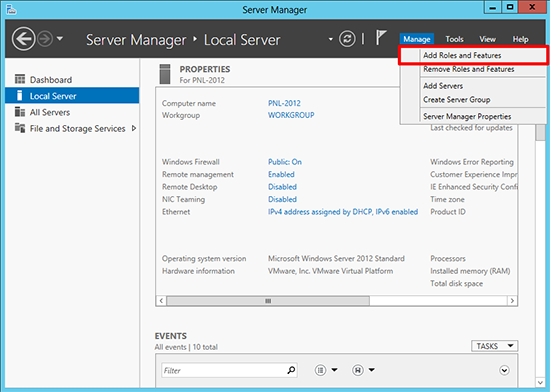This screenshot has width=550, height=392.
Task: Choose Remove Roles and Features
Action: click(473, 69)
